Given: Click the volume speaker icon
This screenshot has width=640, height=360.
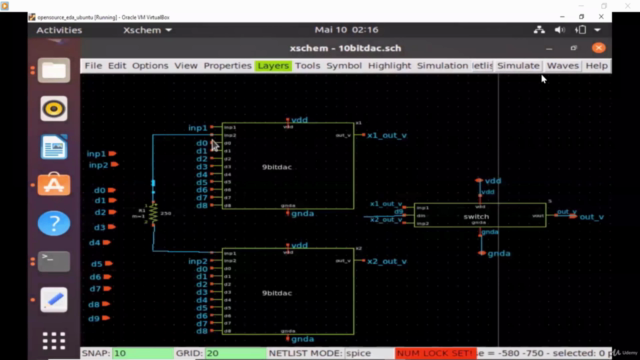Looking at the screenshot, I should tap(560, 30).
